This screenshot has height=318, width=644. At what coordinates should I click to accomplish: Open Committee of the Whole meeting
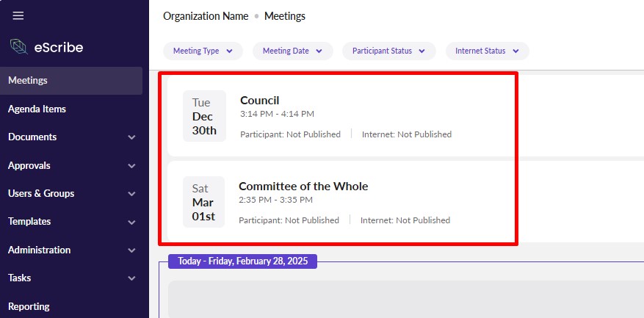click(x=303, y=187)
